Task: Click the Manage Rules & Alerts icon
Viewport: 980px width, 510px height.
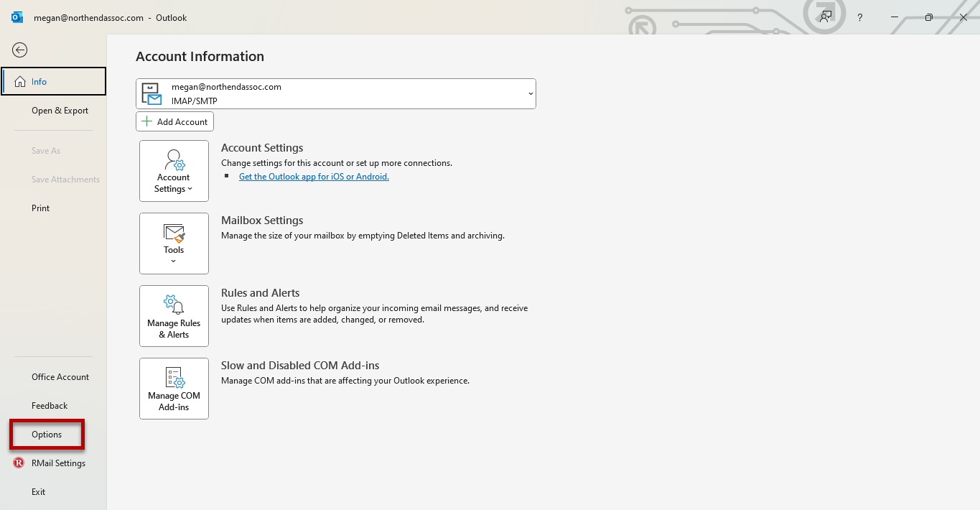Action: 174,305
